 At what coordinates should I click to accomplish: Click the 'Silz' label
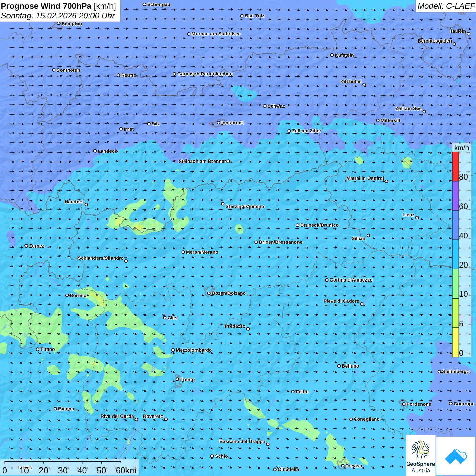pyautogui.click(x=155, y=124)
